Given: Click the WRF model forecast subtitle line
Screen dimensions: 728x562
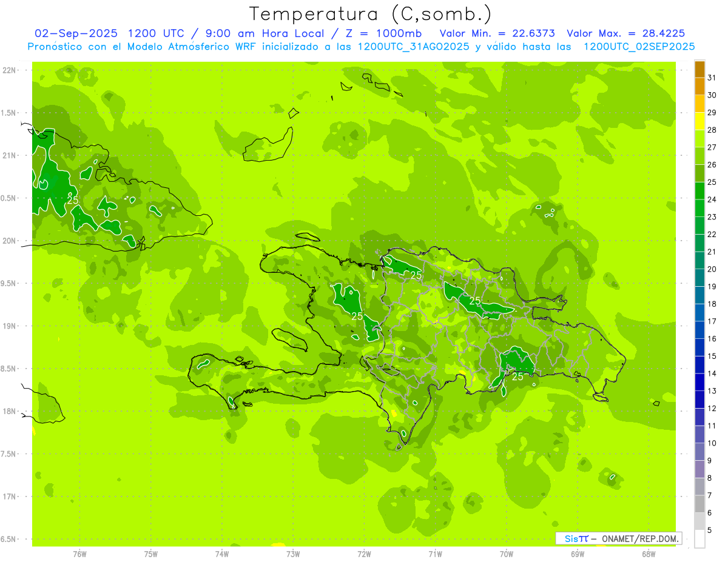Looking at the screenshot, I should click(361, 47).
